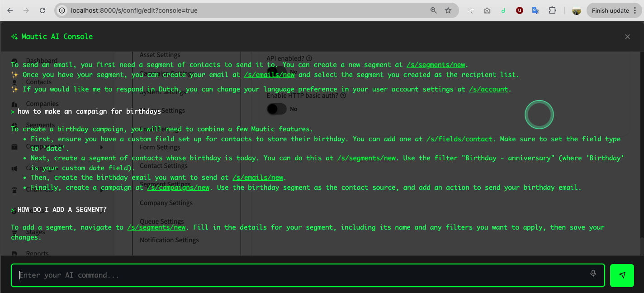
Task: Open the Google Translate extension
Action: pos(535,10)
